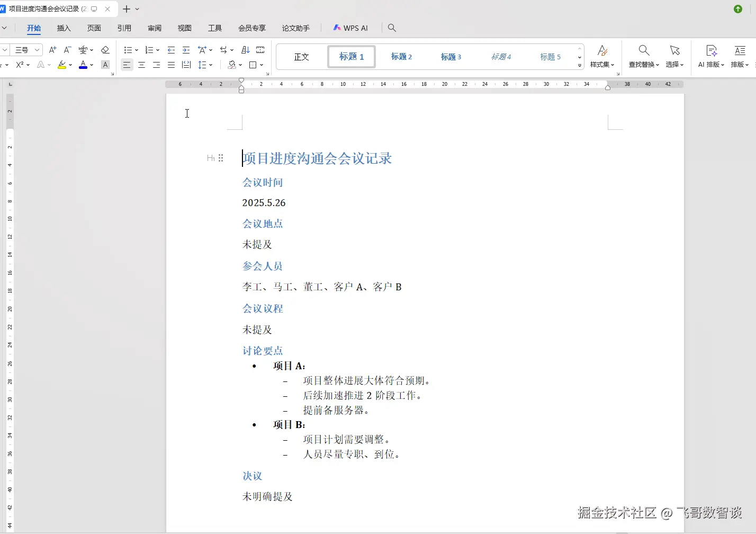Apply the 标题 2 style
The width and height of the screenshot is (756, 534).
click(x=402, y=57)
